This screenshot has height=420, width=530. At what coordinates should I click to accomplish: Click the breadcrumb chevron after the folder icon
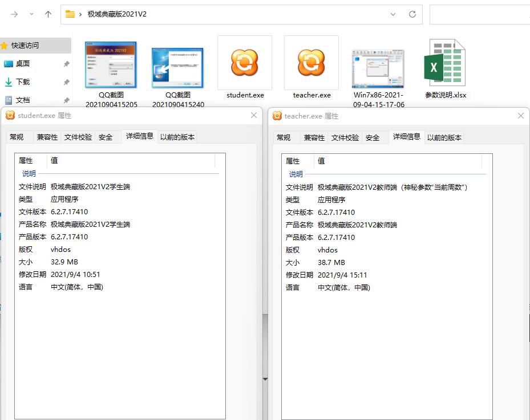coord(80,14)
